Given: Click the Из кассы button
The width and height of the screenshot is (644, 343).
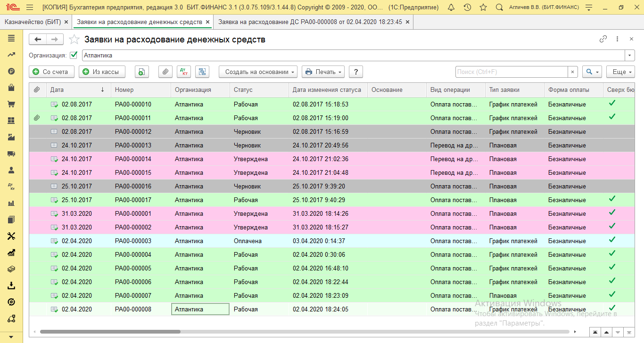Looking at the screenshot, I should click(102, 72).
